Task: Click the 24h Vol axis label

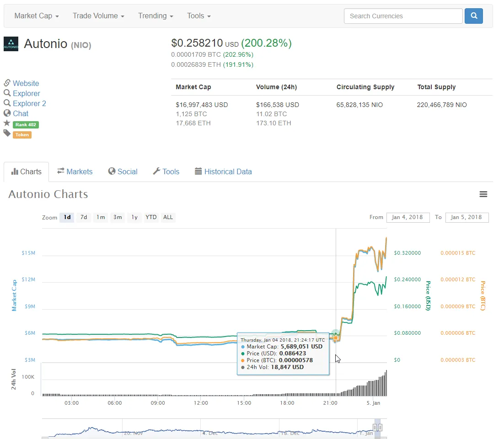Action: [x=14, y=379]
